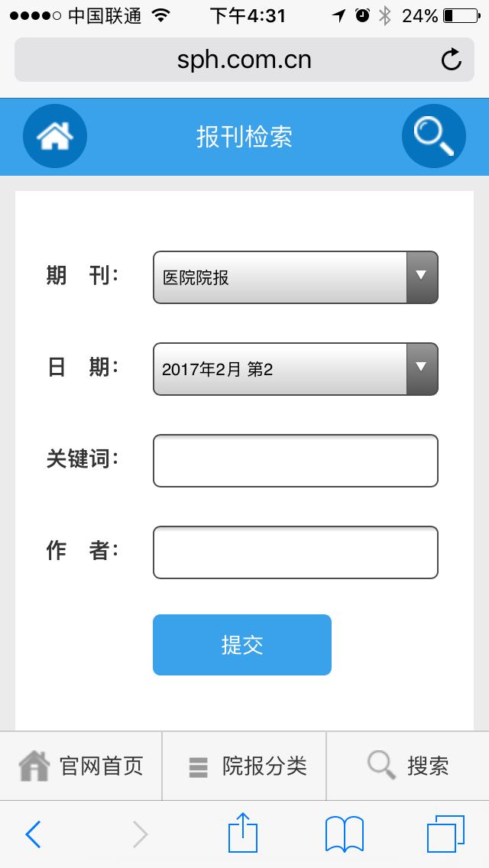
Task: Open the Safari share sheet icon
Action: point(243,833)
